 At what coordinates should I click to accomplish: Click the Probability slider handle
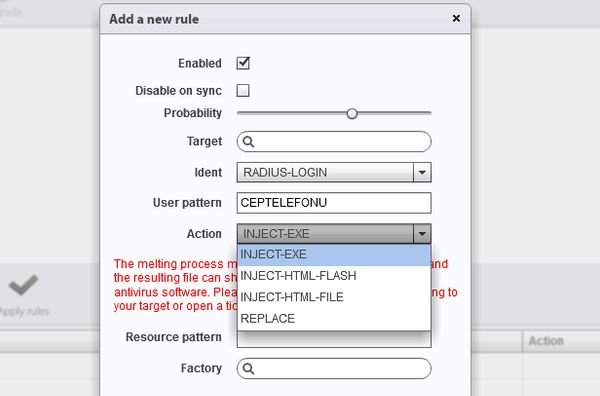coord(352,113)
